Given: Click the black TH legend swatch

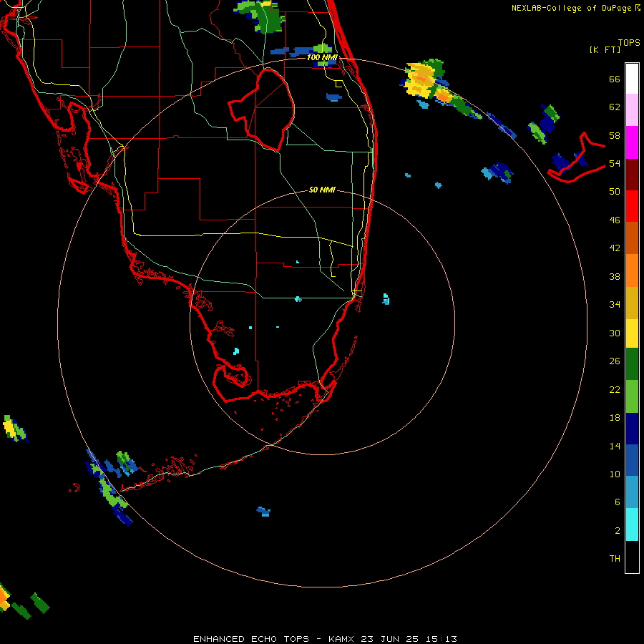Looking at the screenshot, I should tap(632, 557).
